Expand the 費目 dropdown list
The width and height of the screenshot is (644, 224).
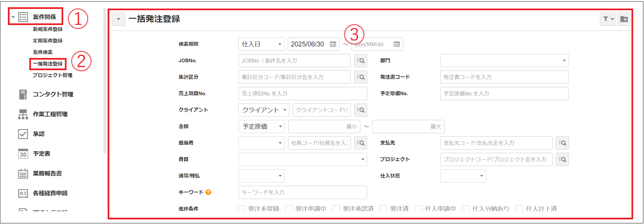point(302,159)
